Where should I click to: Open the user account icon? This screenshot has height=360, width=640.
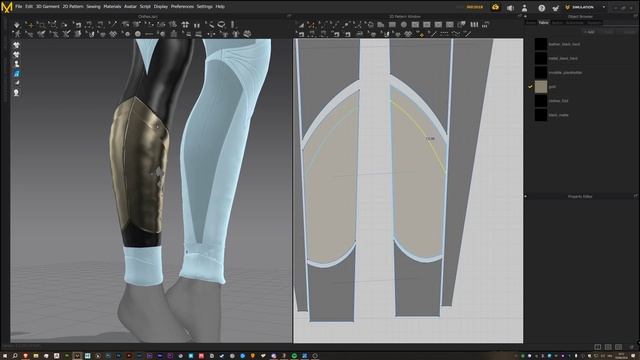click(x=524, y=7)
